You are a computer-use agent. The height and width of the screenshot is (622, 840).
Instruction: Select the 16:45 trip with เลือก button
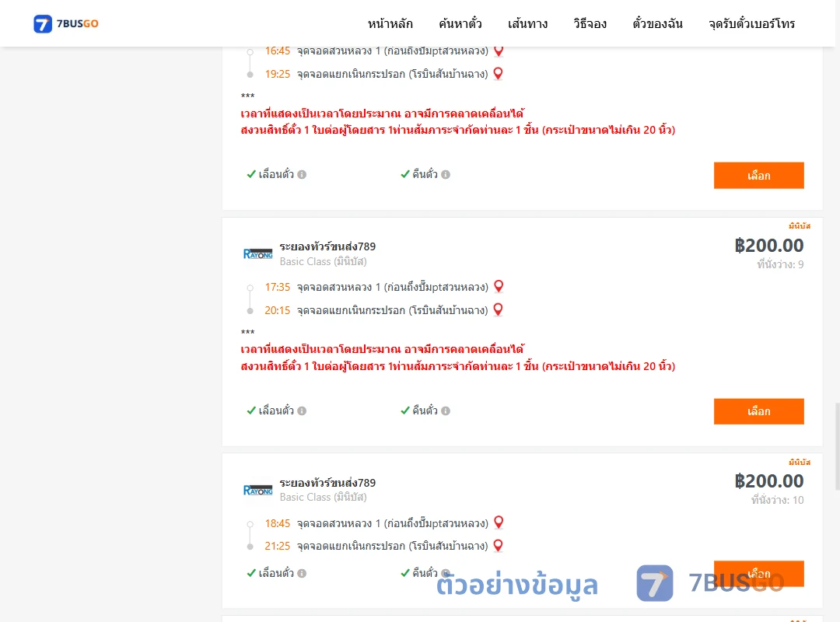[x=758, y=175]
